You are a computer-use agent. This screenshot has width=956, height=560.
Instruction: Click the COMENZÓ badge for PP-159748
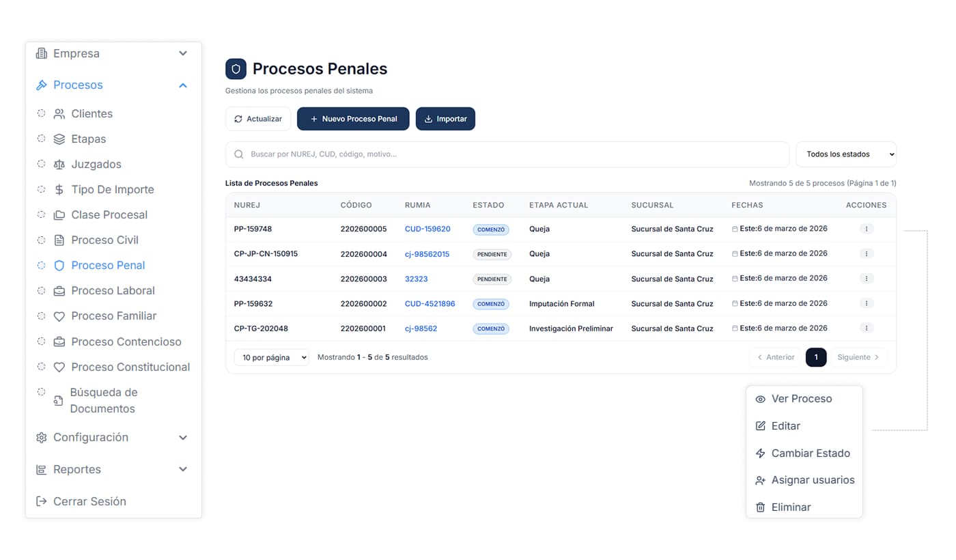pyautogui.click(x=491, y=230)
